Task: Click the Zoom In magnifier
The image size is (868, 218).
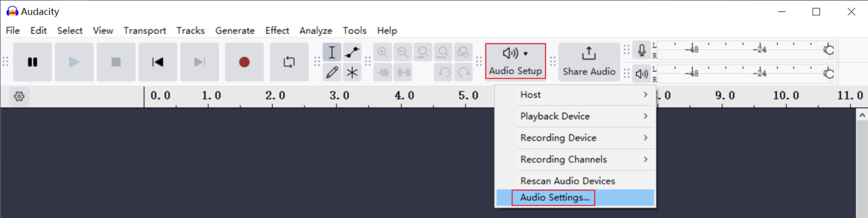Action: [383, 52]
